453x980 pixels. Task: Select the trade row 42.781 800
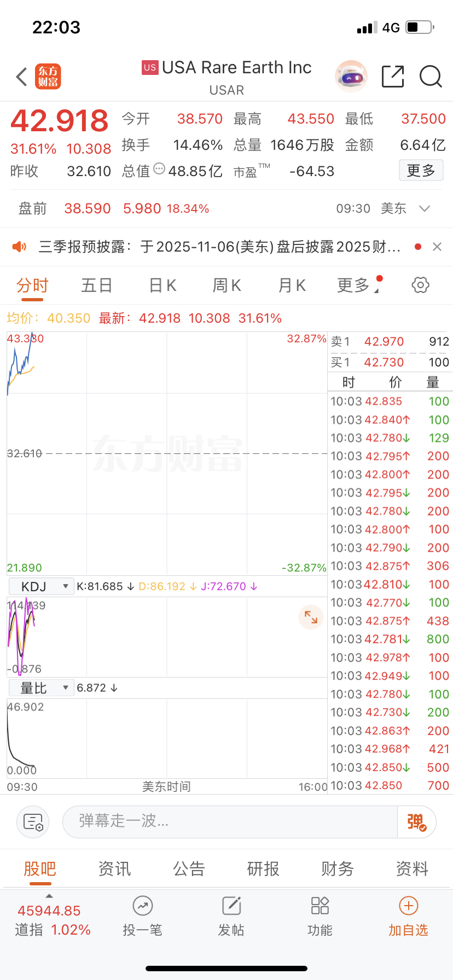pos(390,639)
